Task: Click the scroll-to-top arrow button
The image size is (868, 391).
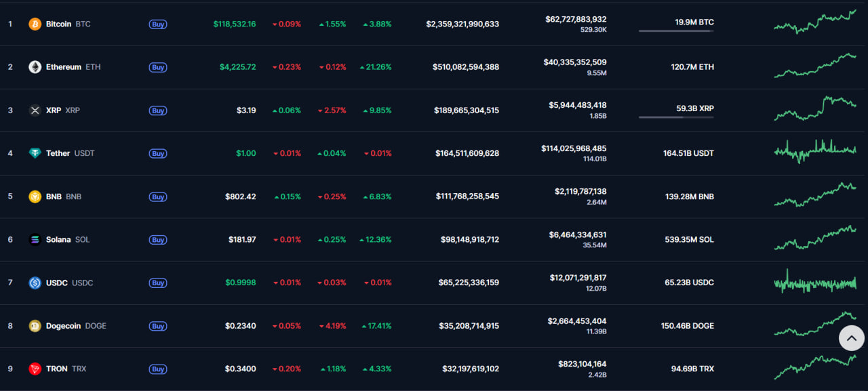Action: coord(852,338)
